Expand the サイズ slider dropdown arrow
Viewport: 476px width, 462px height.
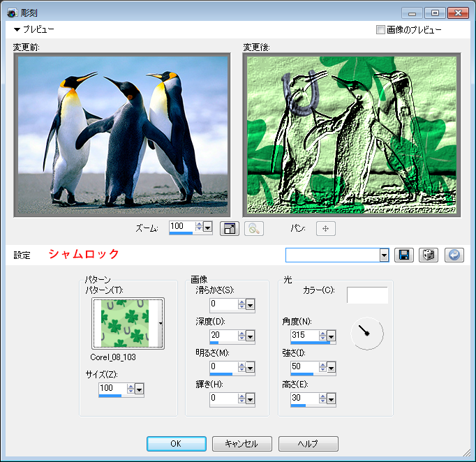pos(139,389)
